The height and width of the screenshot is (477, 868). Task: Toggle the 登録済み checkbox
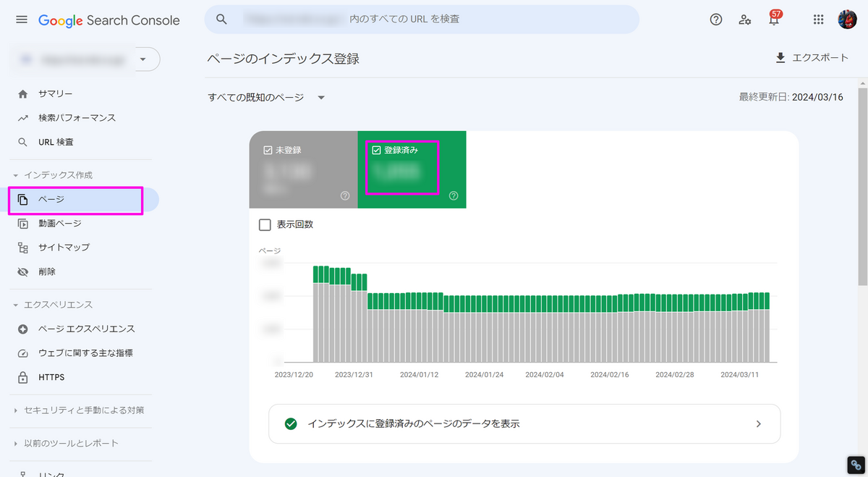point(375,150)
